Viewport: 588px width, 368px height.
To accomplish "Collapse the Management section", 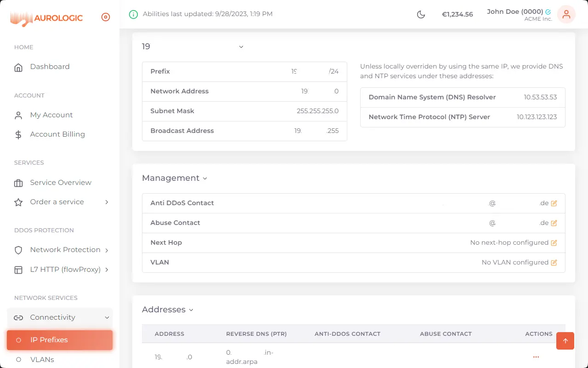I will point(205,178).
